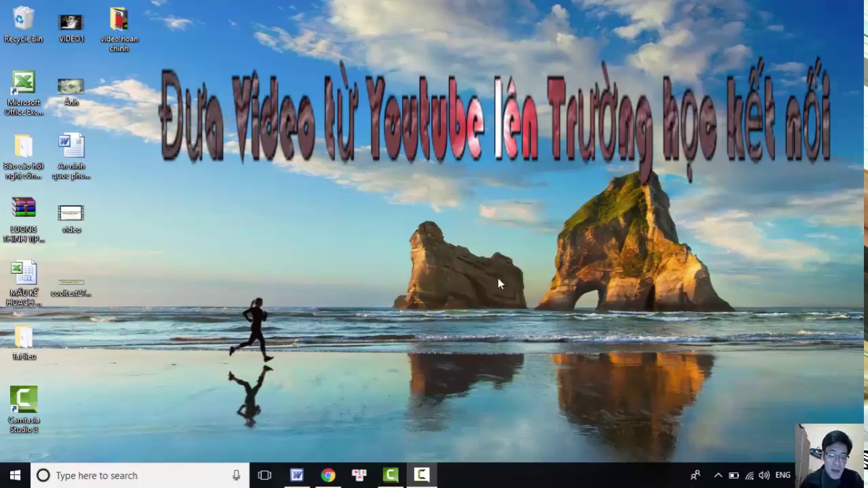Screen dimensions: 868x488
Task: Select the cooltext desktop image icon
Action: pyautogui.click(x=71, y=286)
